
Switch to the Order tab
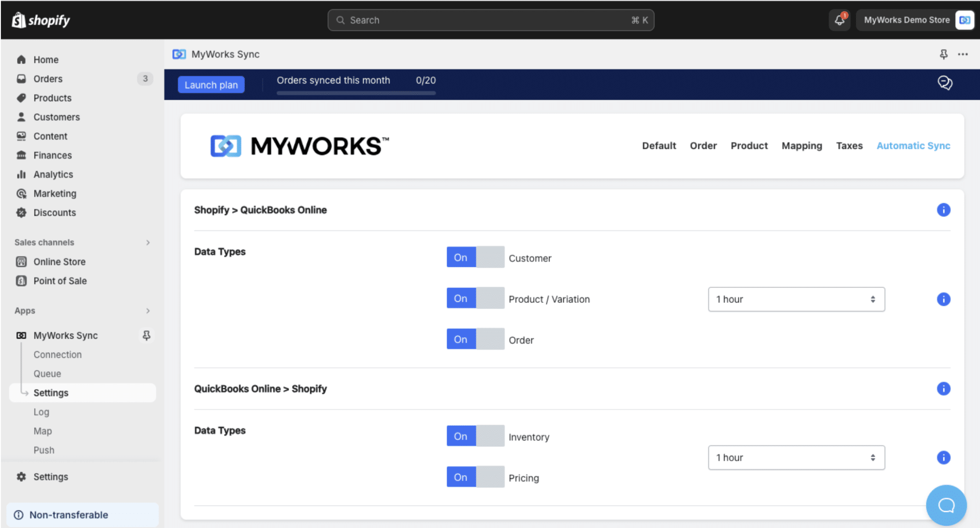point(703,146)
